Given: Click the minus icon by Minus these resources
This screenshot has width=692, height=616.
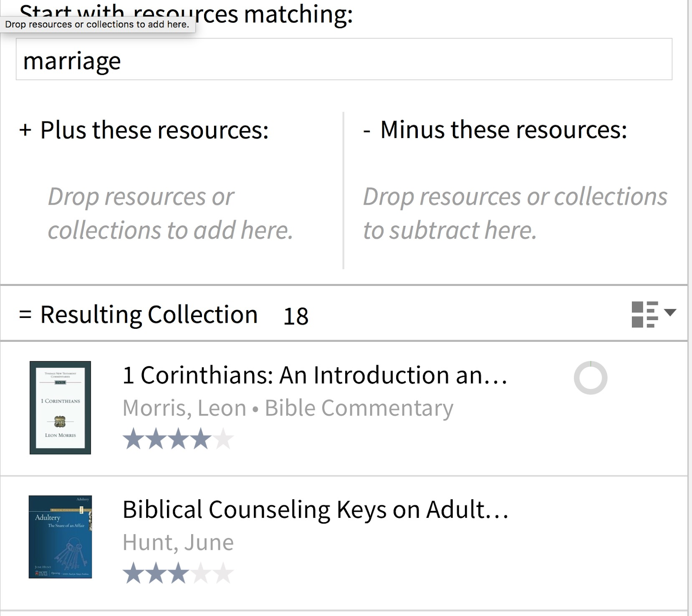Looking at the screenshot, I should [x=367, y=131].
